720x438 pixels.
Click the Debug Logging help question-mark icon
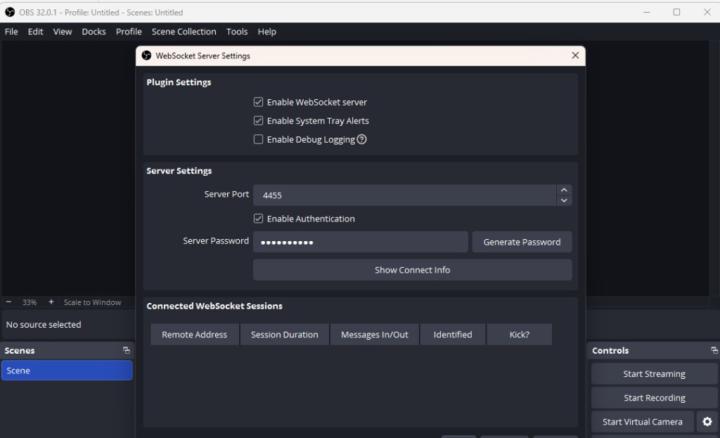click(362, 140)
